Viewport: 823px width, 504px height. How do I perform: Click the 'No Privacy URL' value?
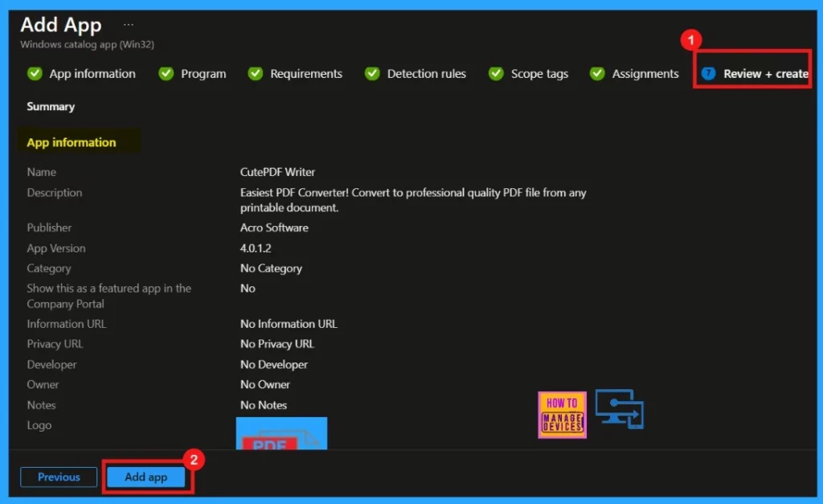277,343
